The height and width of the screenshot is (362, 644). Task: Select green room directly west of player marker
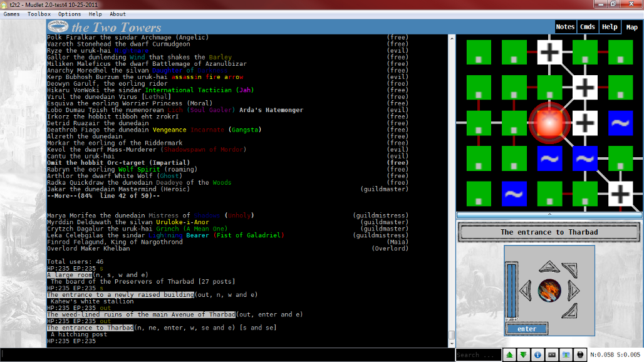[514, 123]
